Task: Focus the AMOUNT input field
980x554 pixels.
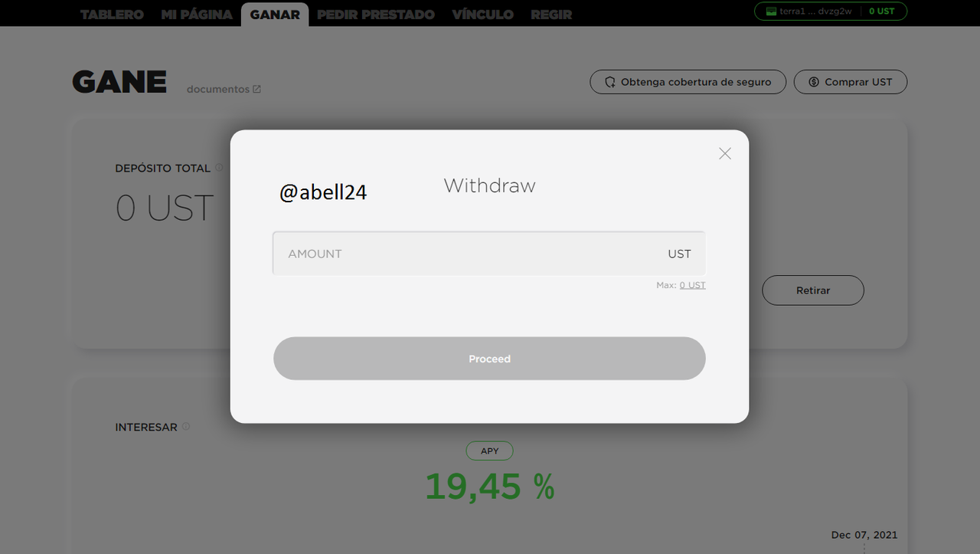Action: pos(489,254)
